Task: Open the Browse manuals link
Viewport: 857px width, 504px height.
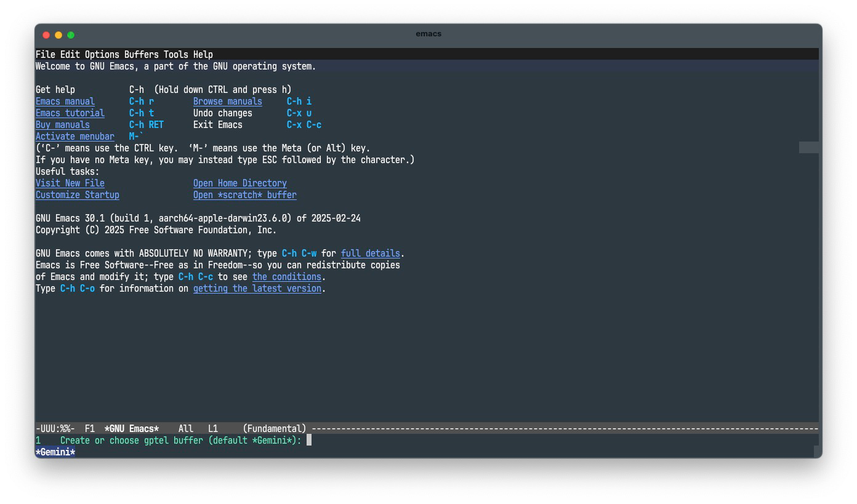Action: coord(228,102)
